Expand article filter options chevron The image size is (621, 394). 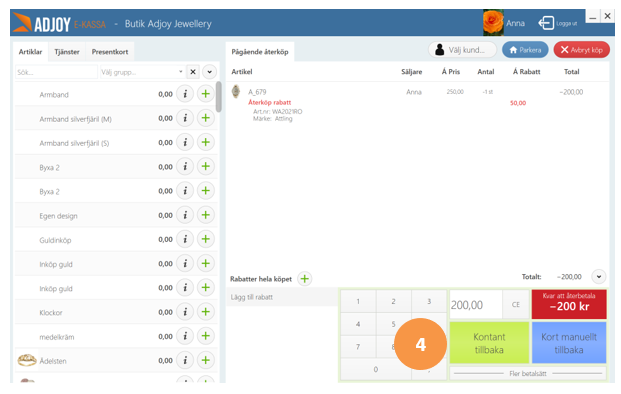[210, 72]
